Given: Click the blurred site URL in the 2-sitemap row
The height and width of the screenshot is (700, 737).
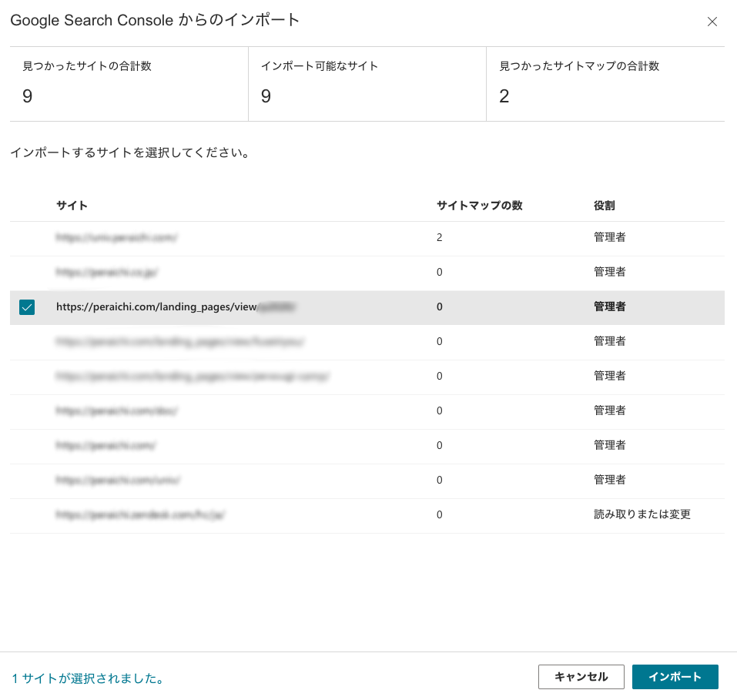Looking at the screenshot, I should click(116, 237).
